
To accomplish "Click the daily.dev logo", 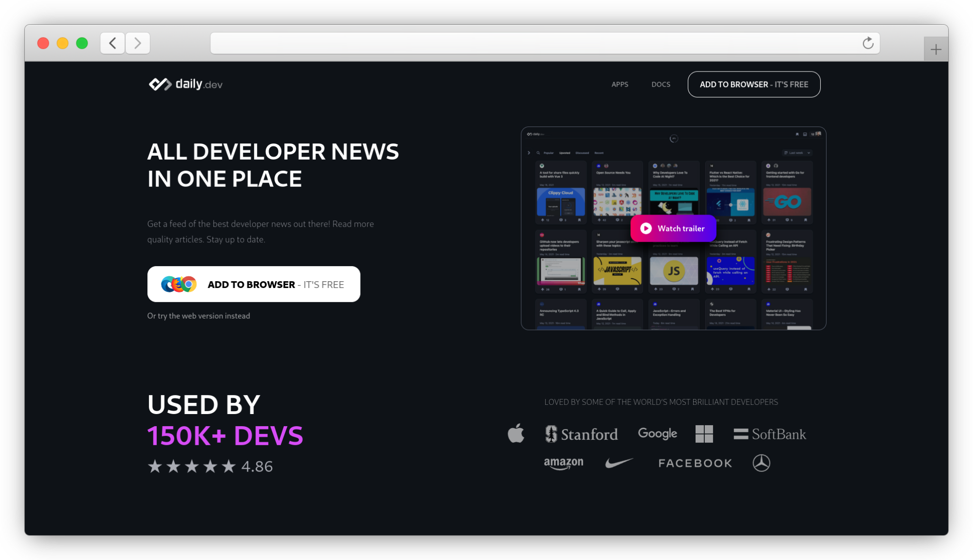I will 185,84.
